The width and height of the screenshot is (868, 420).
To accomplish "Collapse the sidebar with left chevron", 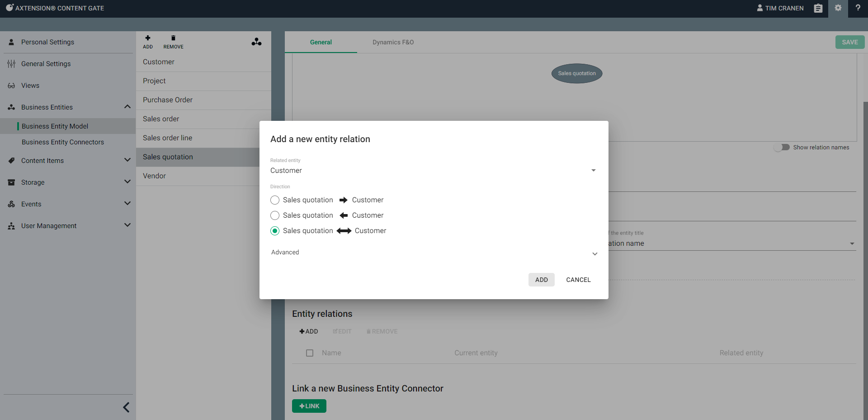I will pos(126,407).
